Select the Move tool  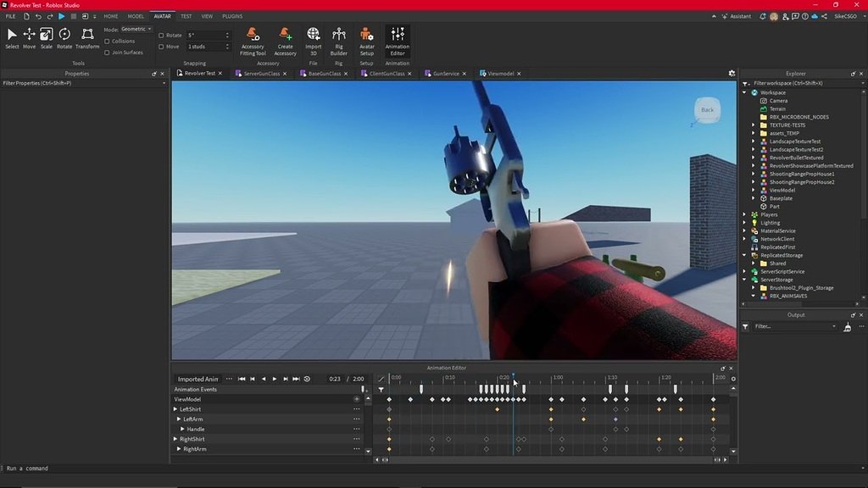(29, 34)
